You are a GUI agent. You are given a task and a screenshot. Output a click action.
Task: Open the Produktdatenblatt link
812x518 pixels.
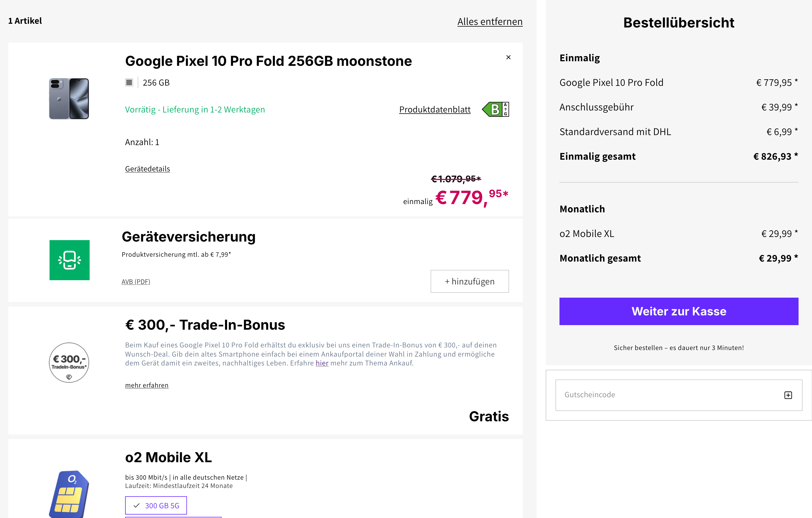click(435, 110)
